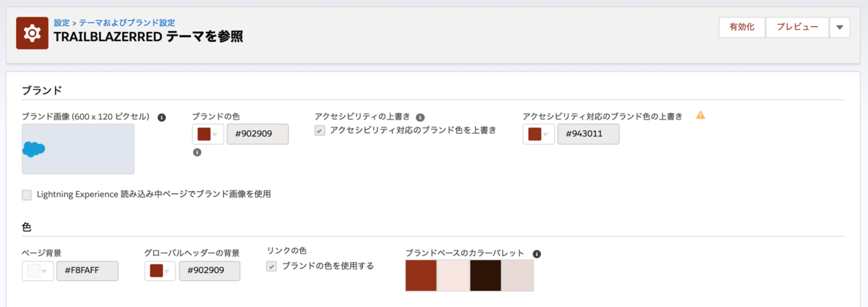Open ページ背景 color picker dropdown

[x=38, y=271]
